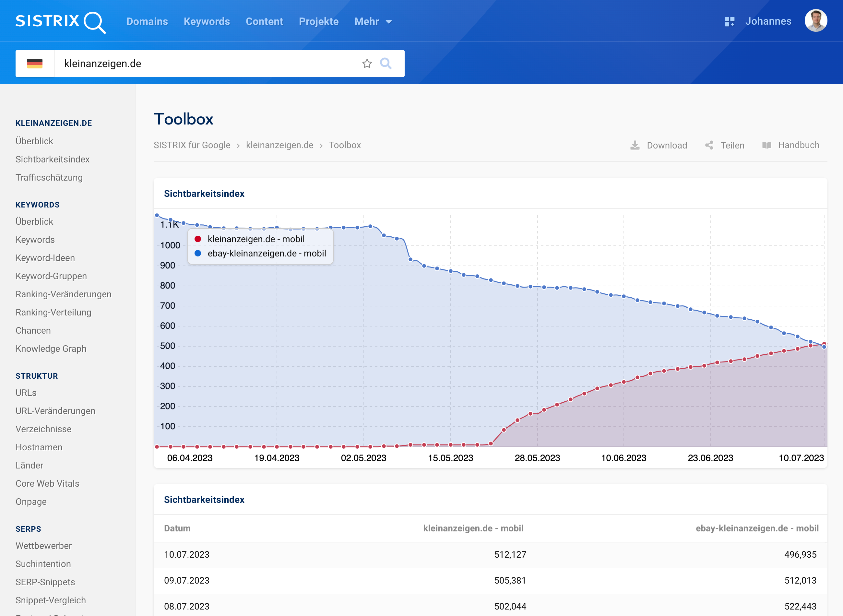
Task: Click SISTRIX für Google breadcrumb
Action: tap(192, 146)
